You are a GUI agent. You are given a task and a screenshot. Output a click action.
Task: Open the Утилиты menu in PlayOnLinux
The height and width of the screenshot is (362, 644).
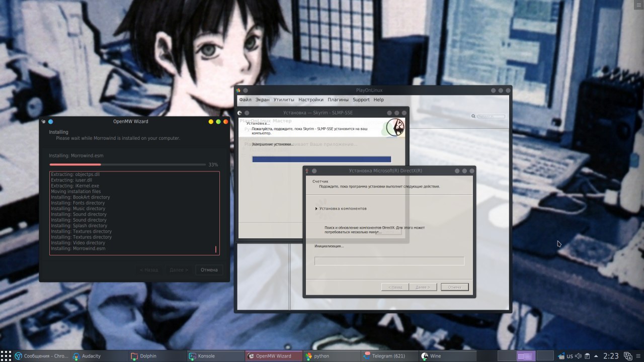(x=284, y=100)
